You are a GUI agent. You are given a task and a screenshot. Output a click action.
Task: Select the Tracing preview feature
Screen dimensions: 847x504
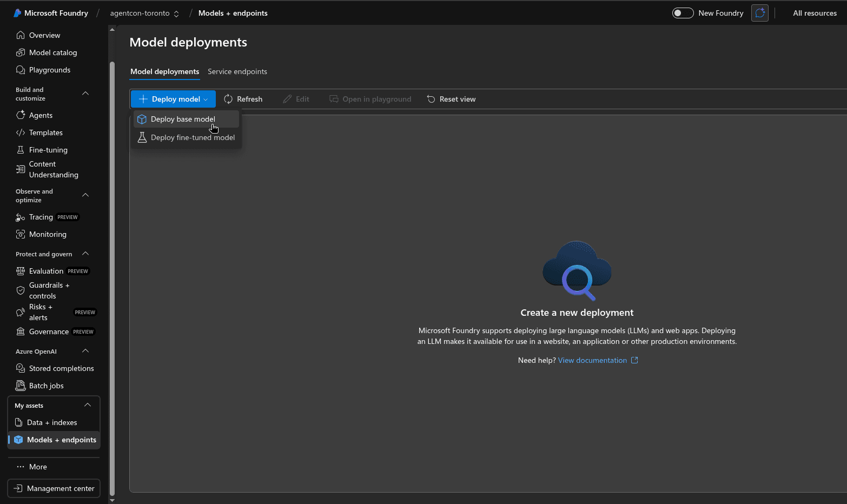(40, 216)
